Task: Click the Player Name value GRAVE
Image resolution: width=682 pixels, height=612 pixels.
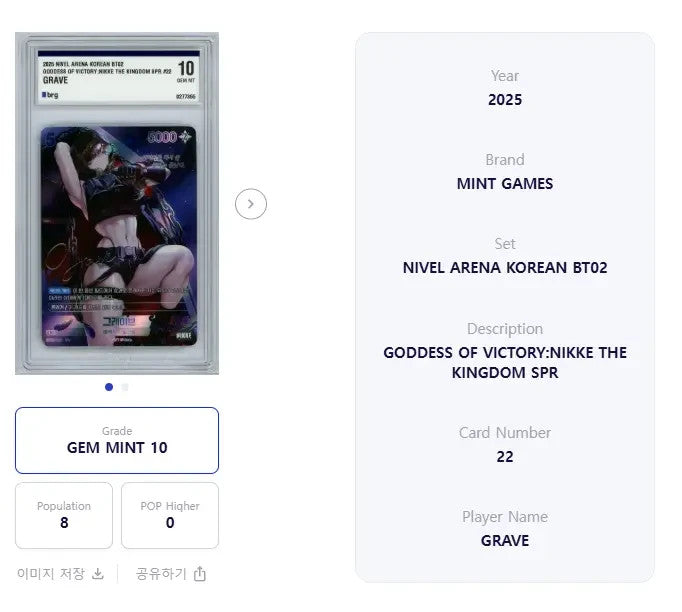Action: click(x=505, y=541)
